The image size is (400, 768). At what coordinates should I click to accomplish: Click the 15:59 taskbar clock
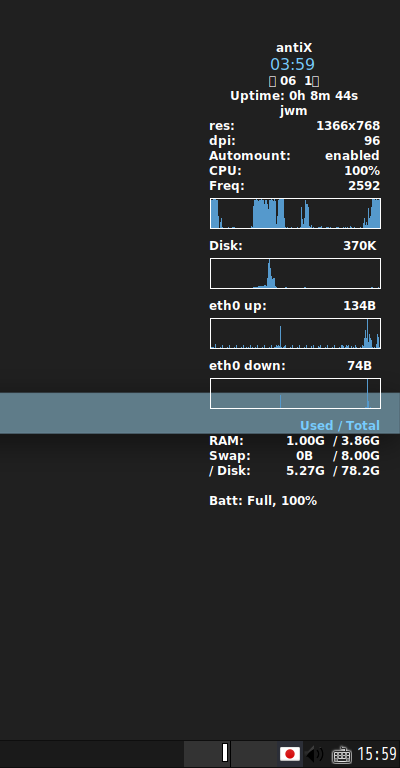377,753
